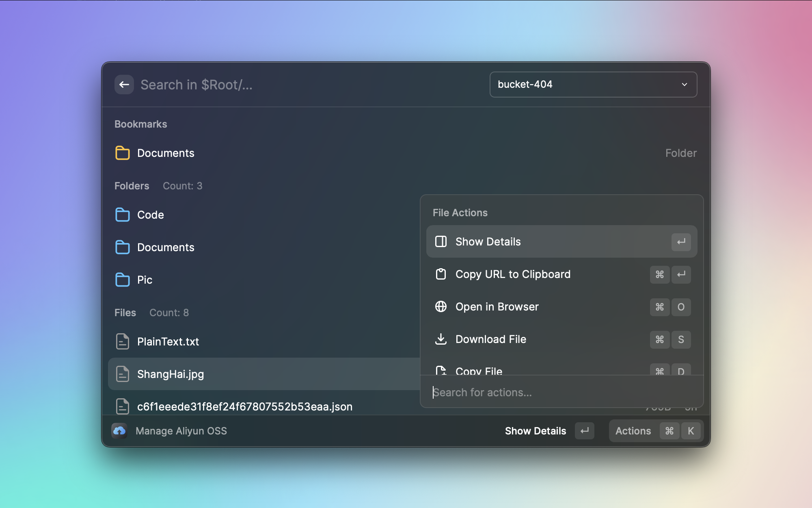
Task: Click the Copy File action
Action: (479, 370)
